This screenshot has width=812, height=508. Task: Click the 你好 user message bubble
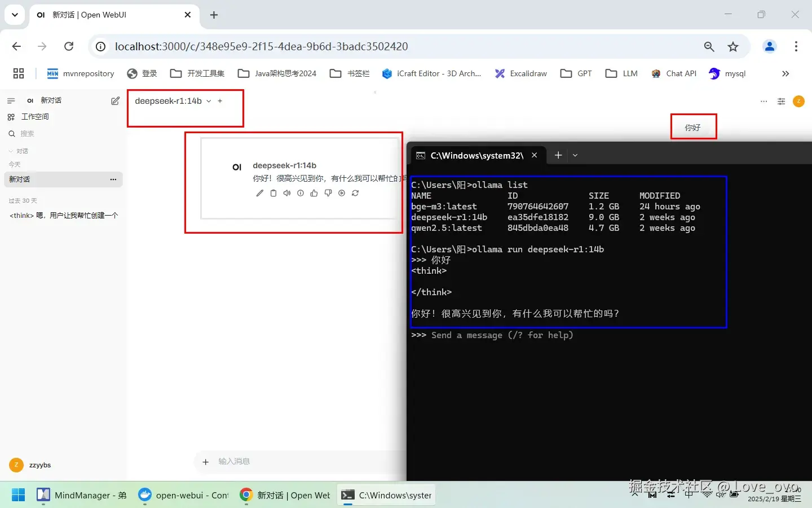(x=692, y=128)
